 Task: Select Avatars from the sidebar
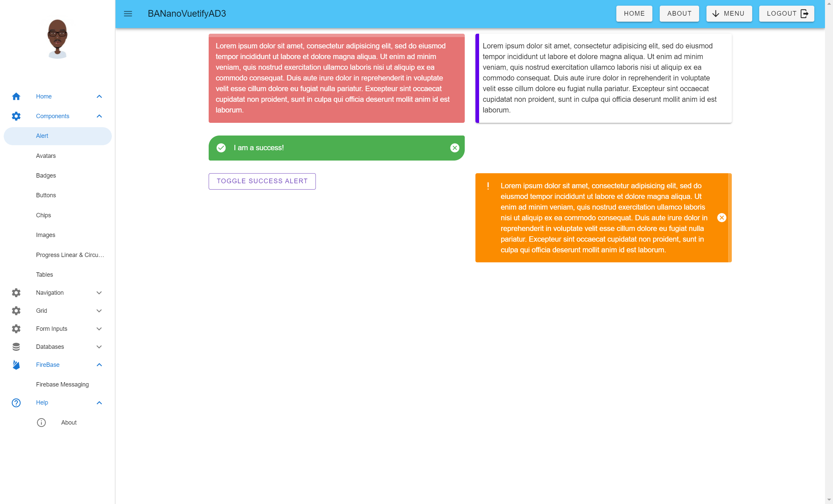[46, 156]
